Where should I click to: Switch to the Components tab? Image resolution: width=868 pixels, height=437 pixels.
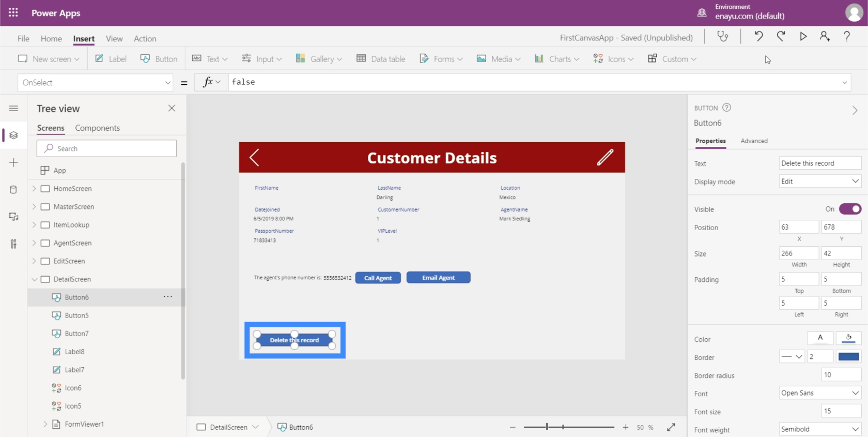tap(97, 128)
